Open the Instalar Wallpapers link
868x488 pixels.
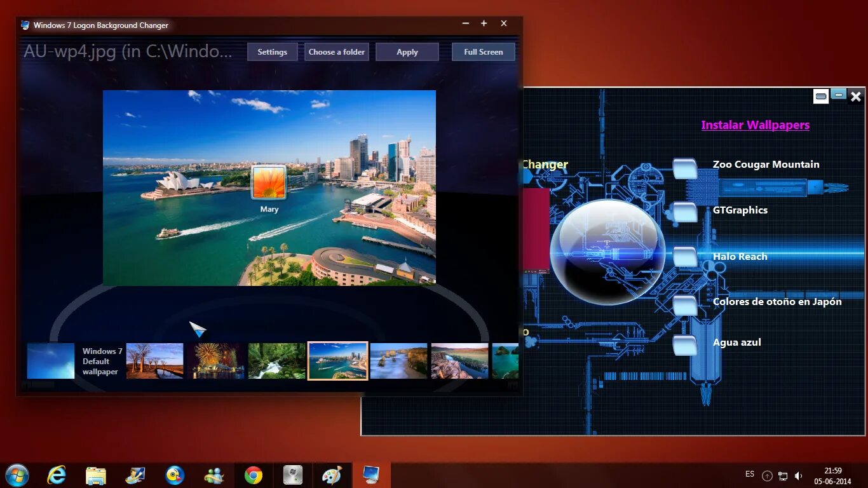[x=755, y=125]
